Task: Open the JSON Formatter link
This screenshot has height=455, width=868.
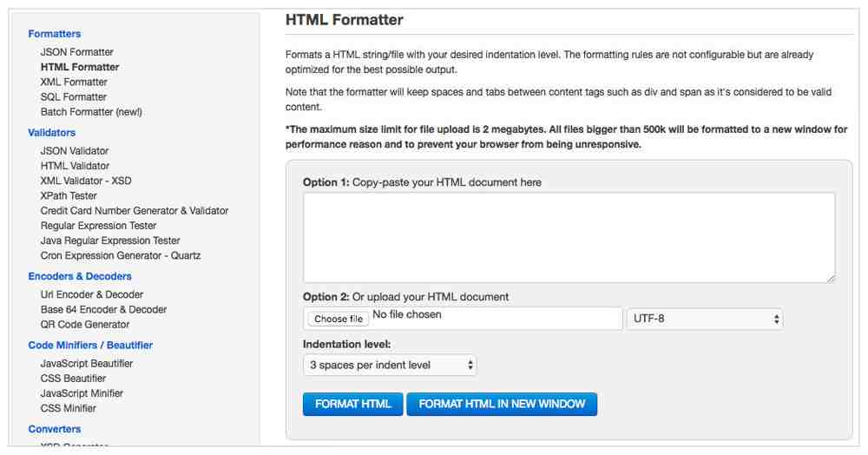Action: (x=76, y=52)
